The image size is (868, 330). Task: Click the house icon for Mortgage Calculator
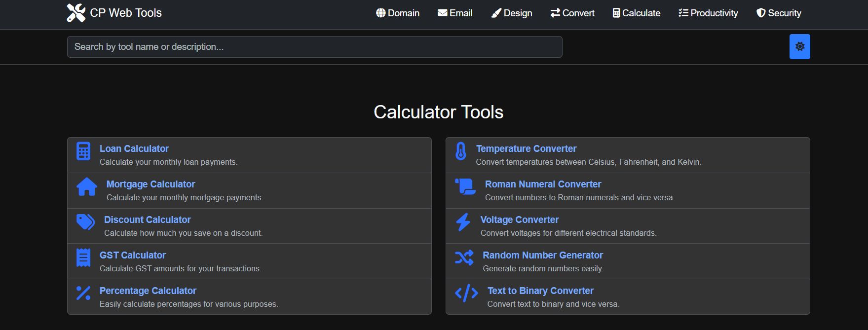coord(87,187)
